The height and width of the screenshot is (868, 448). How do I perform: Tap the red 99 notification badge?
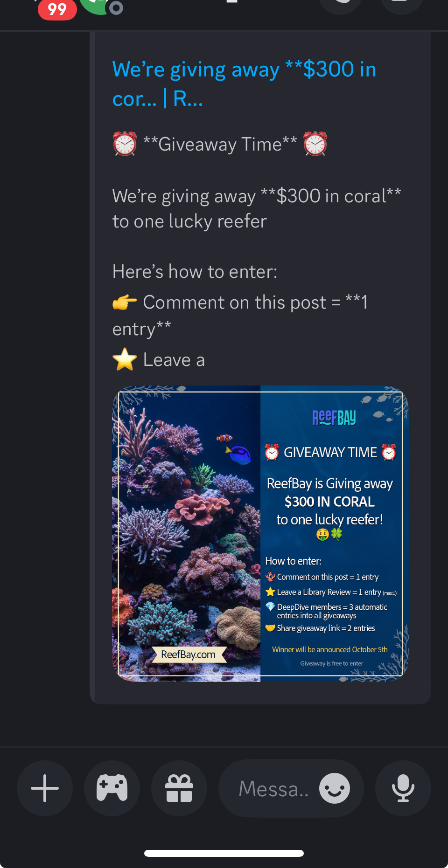tap(57, 9)
